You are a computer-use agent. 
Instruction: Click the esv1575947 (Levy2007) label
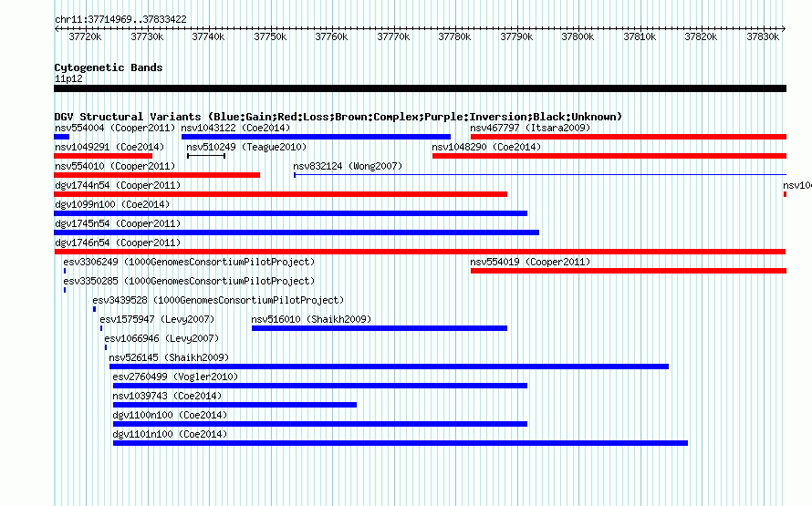coord(157,319)
